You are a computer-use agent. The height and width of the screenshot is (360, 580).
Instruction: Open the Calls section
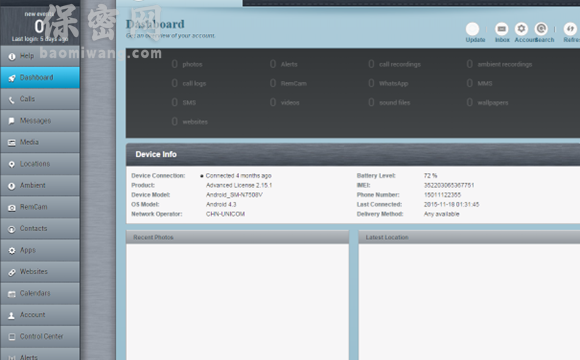point(40,99)
